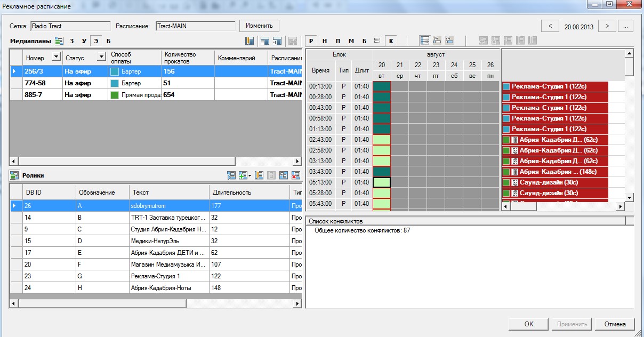Toggle the П schedule mode button
Viewport: 644px width, 337px height.
point(338,41)
